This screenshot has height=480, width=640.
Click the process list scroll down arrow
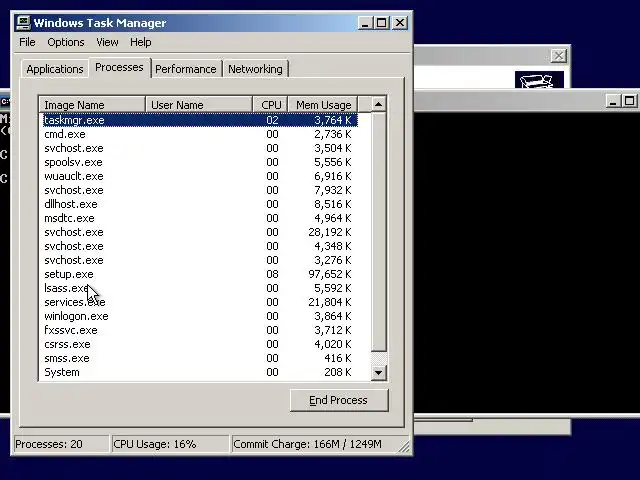click(x=378, y=372)
